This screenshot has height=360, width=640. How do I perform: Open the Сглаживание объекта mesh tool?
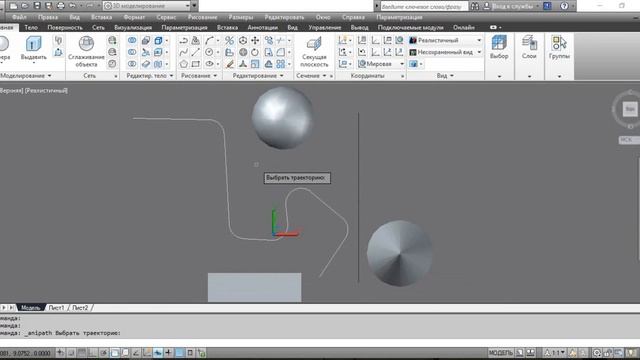[x=86, y=51]
